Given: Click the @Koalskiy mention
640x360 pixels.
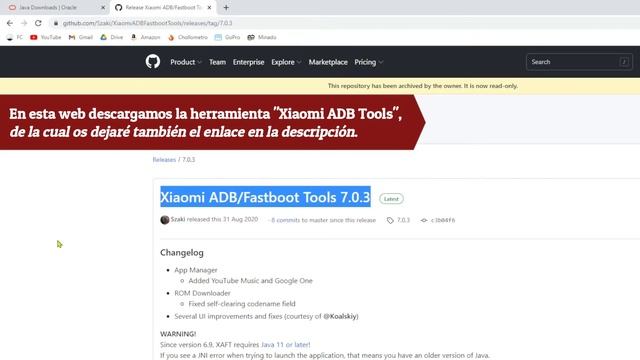Looking at the screenshot, I should pyautogui.click(x=340, y=316).
